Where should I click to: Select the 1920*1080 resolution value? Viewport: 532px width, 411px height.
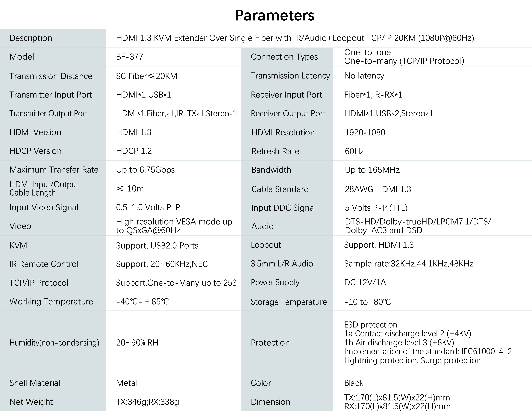tap(365, 132)
